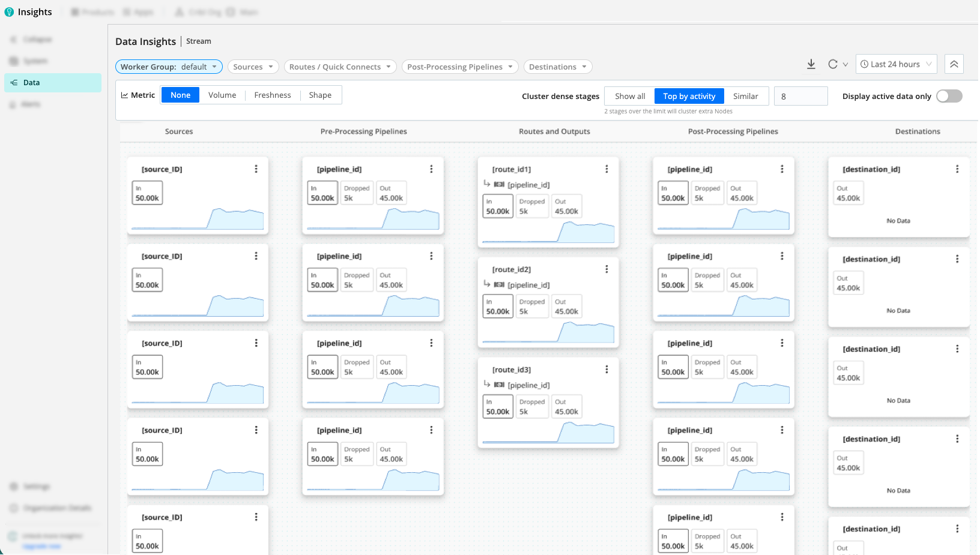Click the pipeline icon under [route_id3]
Viewport: 980px width, 555px height.
499,385
